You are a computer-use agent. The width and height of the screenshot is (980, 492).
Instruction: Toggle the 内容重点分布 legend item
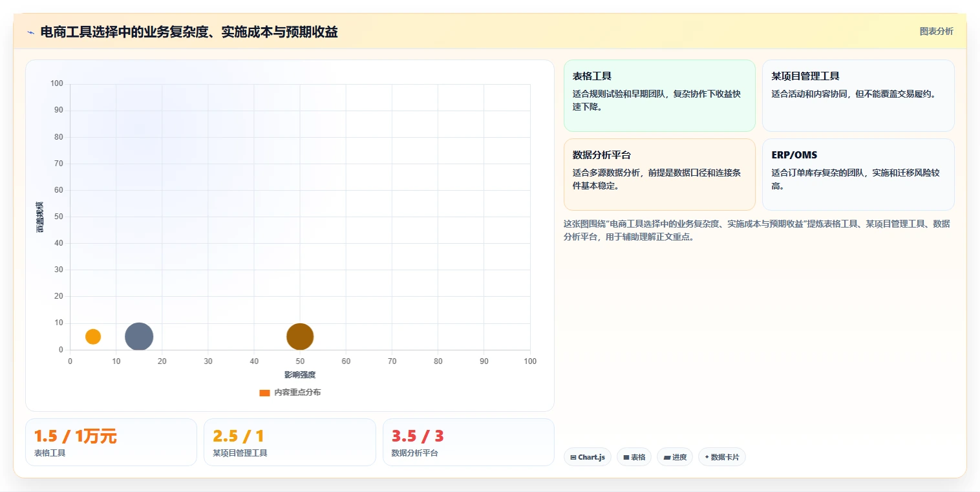coord(290,392)
